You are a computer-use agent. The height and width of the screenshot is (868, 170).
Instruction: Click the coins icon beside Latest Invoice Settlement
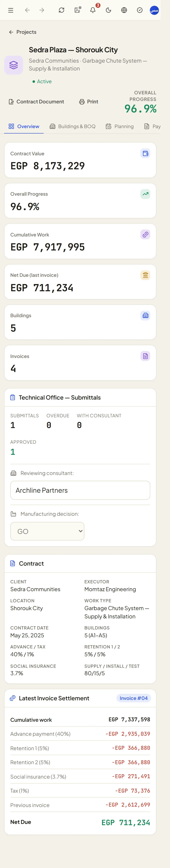(x=13, y=698)
